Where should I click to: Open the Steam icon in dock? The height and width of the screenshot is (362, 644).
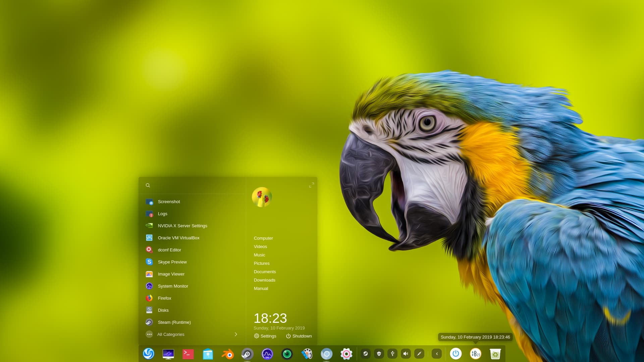click(x=248, y=354)
